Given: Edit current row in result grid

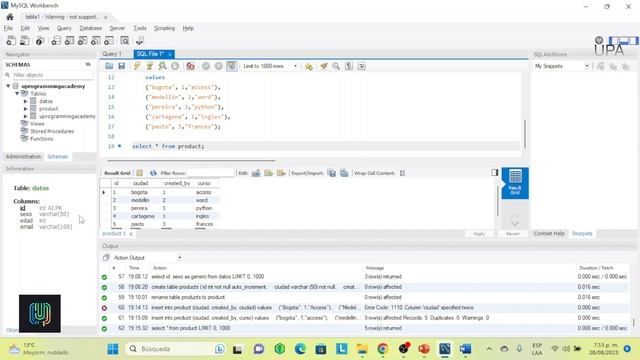Looking at the screenshot, I should (x=256, y=173).
